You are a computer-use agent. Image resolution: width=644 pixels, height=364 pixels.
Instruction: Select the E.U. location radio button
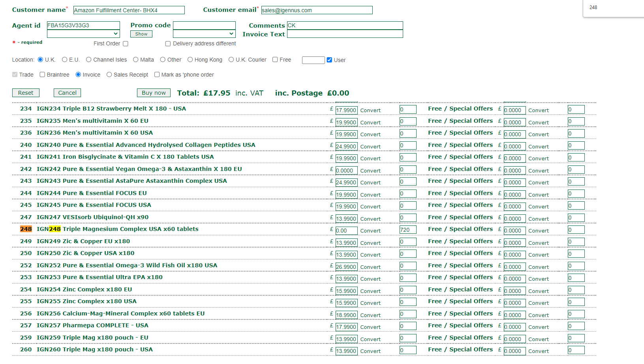click(65, 60)
